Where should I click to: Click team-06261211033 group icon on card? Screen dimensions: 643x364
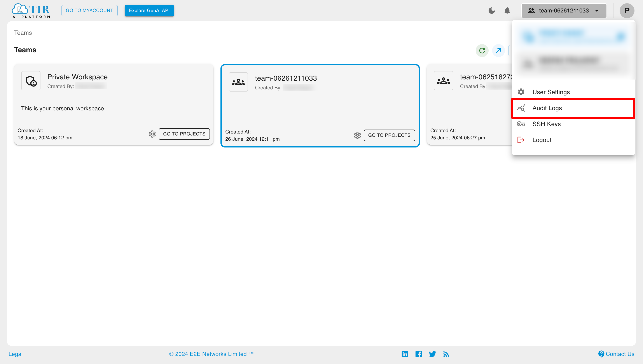(238, 82)
